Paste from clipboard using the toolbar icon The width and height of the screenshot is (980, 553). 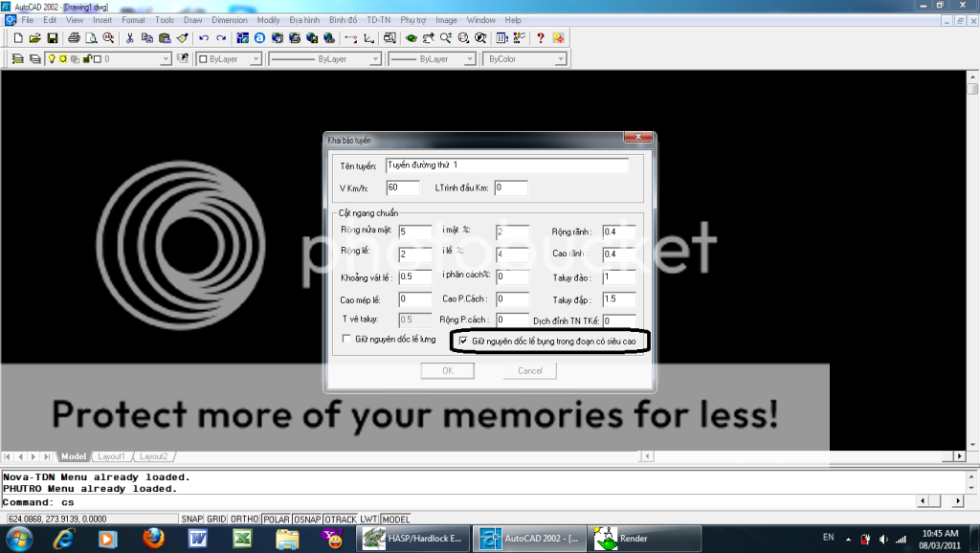pyautogui.click(x=165, y=38)
